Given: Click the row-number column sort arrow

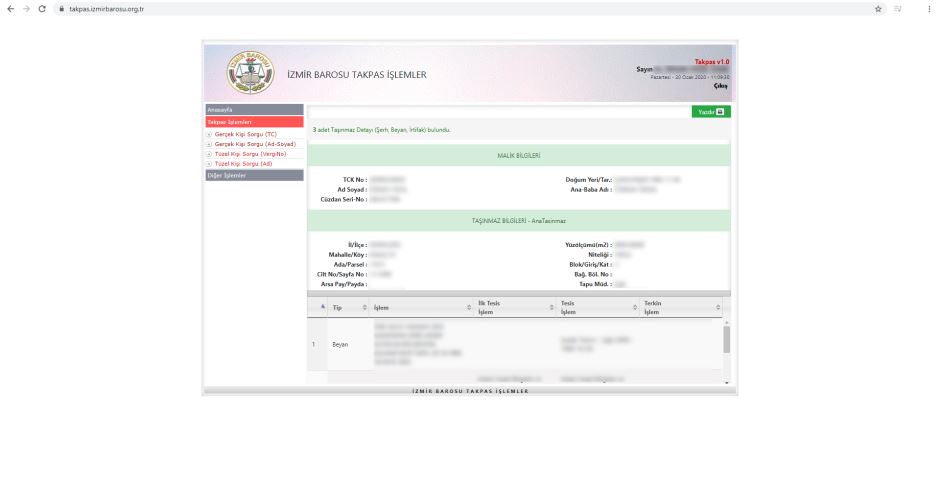Looking at the screenshot, I should click(323, 306).
